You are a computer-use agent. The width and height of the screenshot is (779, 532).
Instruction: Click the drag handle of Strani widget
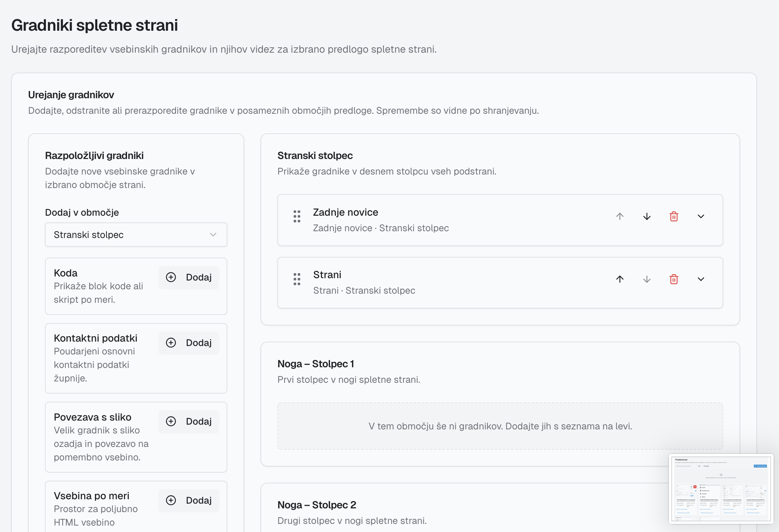(x=297, y=279)
